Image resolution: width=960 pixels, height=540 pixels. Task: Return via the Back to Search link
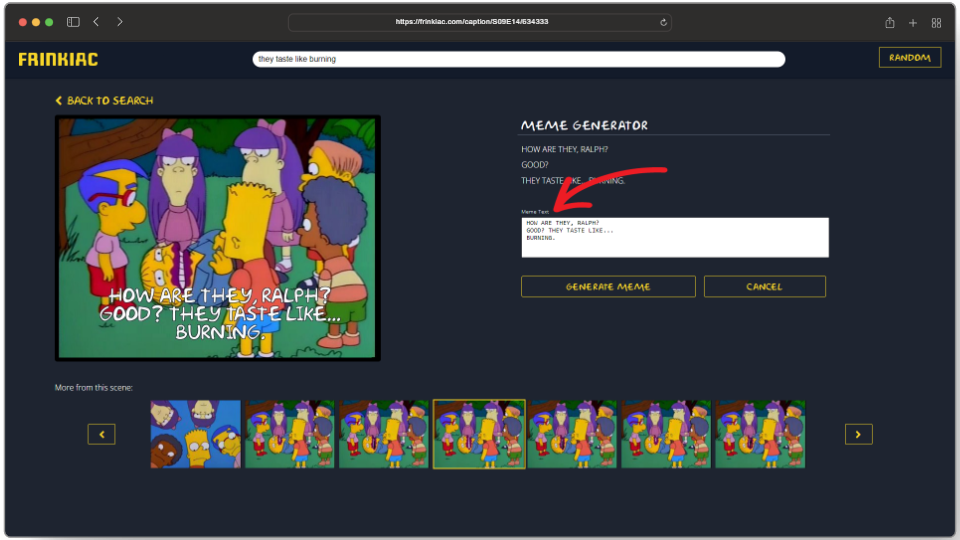point(104,100)
